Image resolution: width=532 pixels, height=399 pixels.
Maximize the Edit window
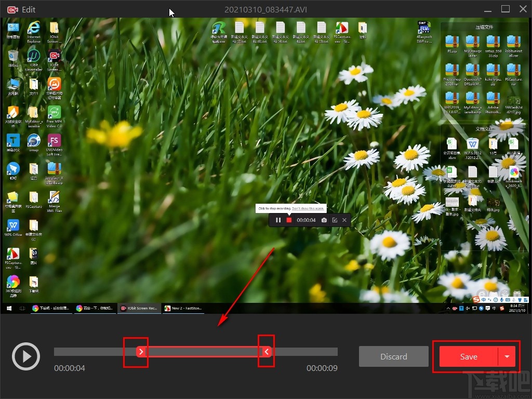[506, 9]
